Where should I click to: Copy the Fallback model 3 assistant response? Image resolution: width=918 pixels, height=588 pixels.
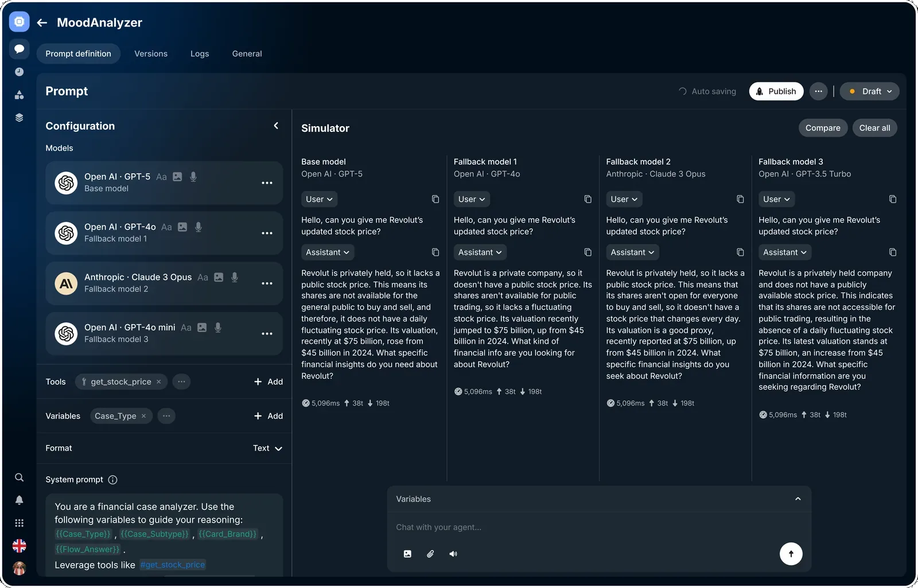[x=893, y=252]
